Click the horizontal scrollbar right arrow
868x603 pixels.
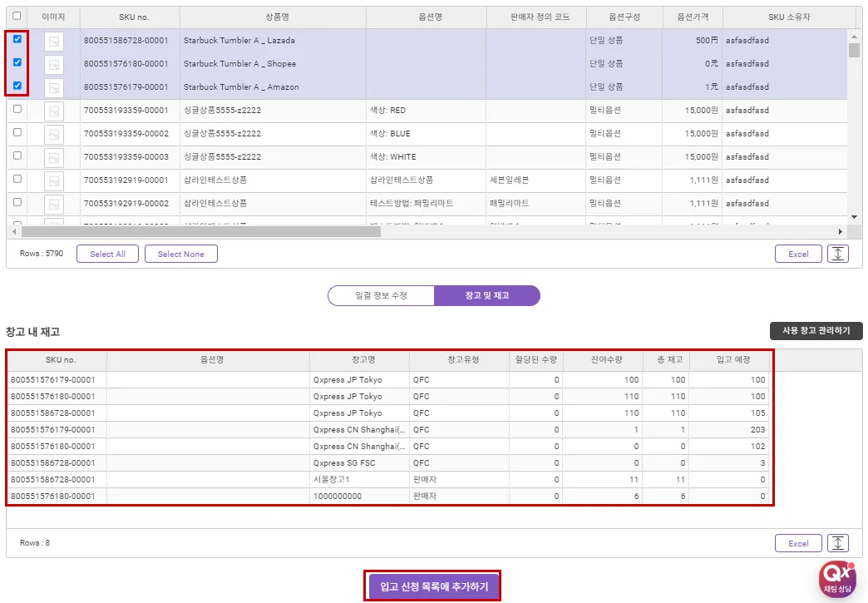[840, 232]
